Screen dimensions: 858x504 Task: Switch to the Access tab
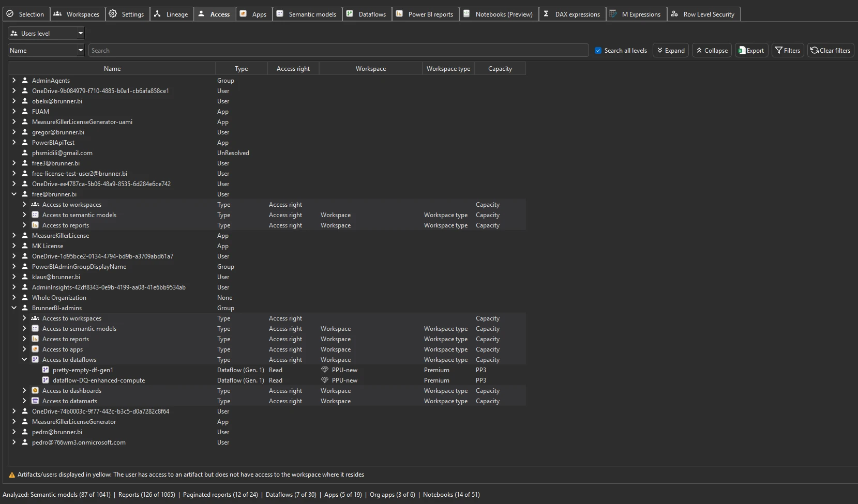pyautogui.click(x=215, y=14)
